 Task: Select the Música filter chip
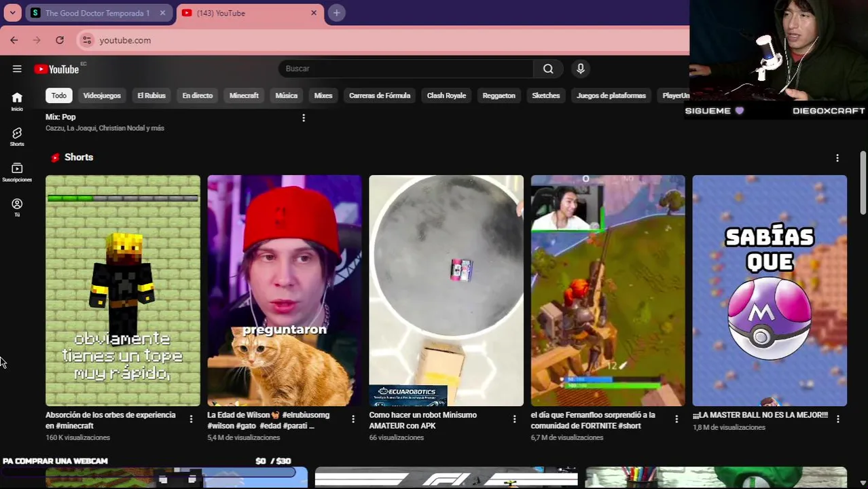(286, 96)
